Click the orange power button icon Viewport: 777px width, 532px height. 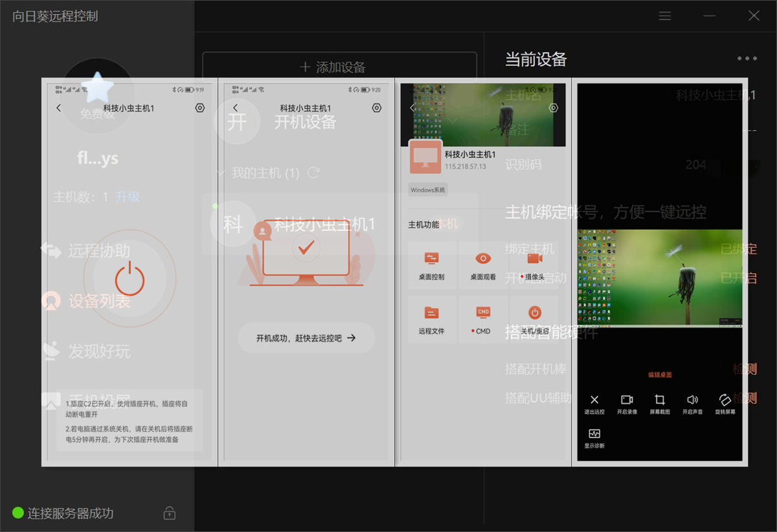(129, 279)
